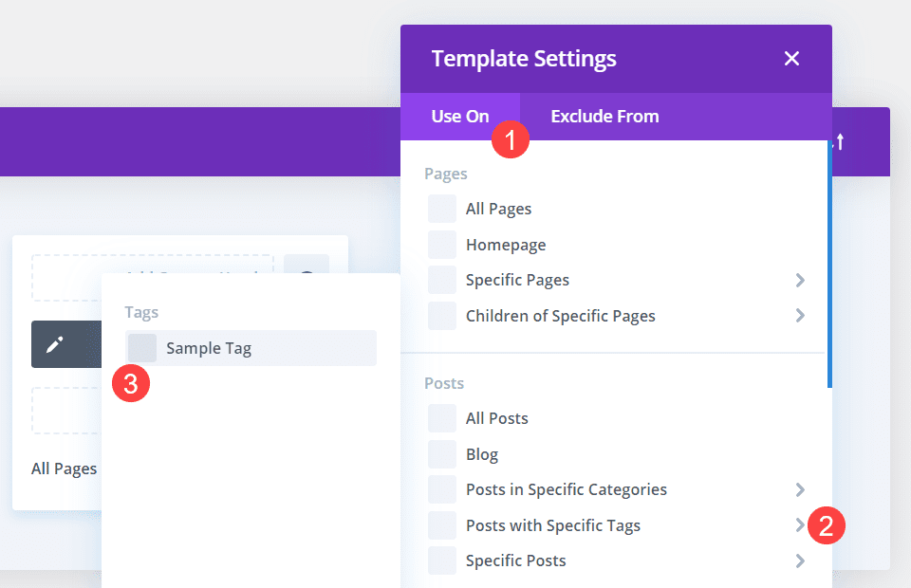The image size is (911, 588).
Task: Check the Specific Posts checkbox
Action: 442,561
